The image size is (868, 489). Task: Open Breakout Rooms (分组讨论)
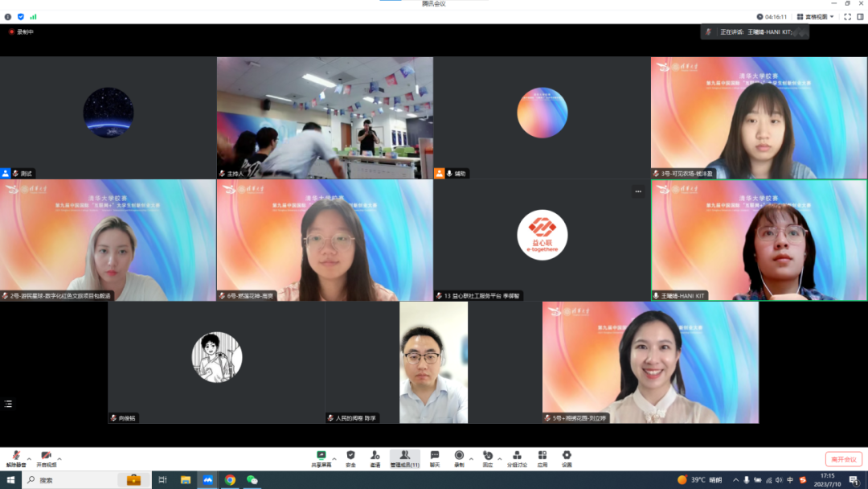(517, 457)
